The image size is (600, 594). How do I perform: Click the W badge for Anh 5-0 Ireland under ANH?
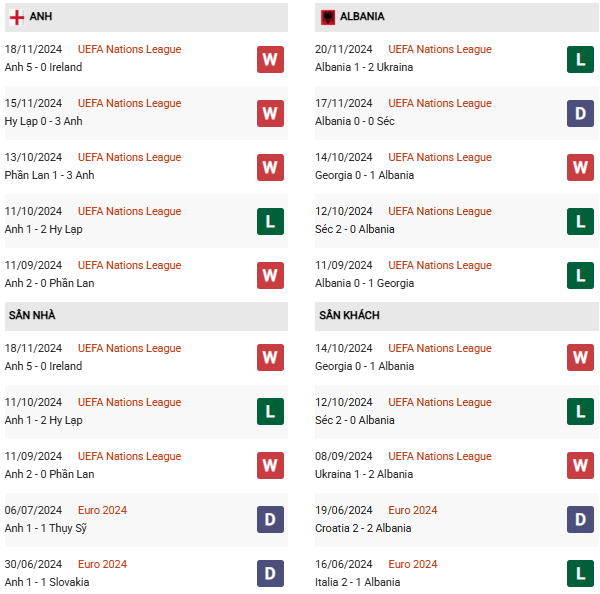[x=270, y=59]
